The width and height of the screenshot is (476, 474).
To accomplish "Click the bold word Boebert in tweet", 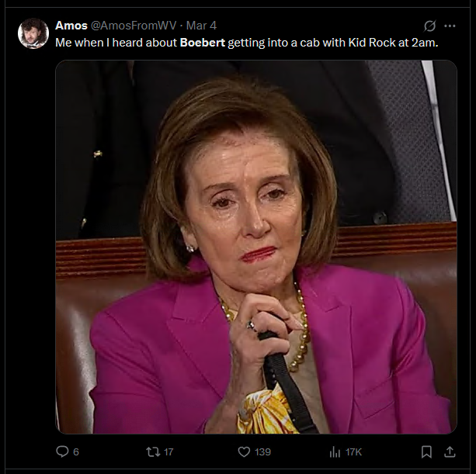I will [x=203, y=43].
